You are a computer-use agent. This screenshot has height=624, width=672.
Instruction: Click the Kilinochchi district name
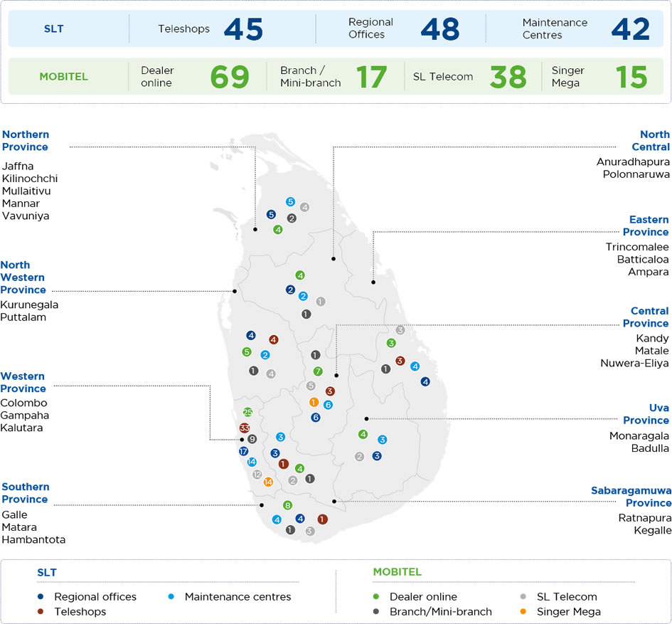point(30,179)
